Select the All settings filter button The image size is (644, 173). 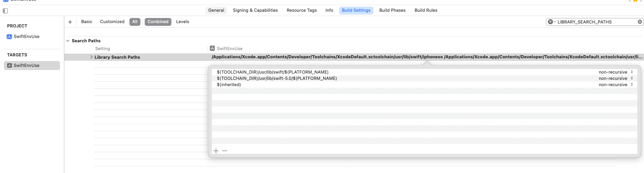click(135, 22)
